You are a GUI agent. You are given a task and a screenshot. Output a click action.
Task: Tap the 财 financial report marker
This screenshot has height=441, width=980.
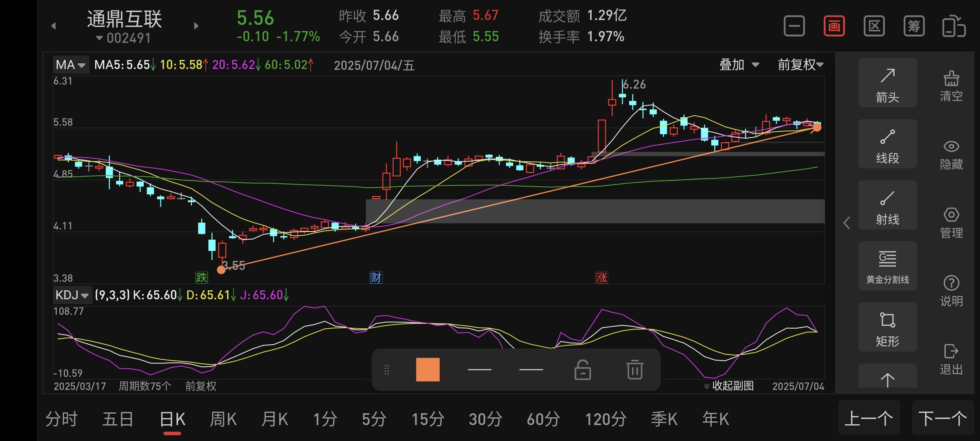pyautogui.click(x=376, y=278)
